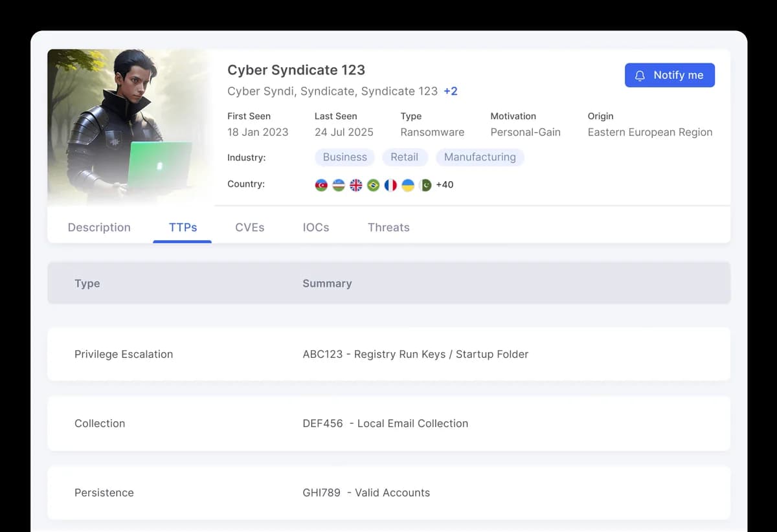
Task: Expand the +2 additional aliases
Action: click(451, 91)
